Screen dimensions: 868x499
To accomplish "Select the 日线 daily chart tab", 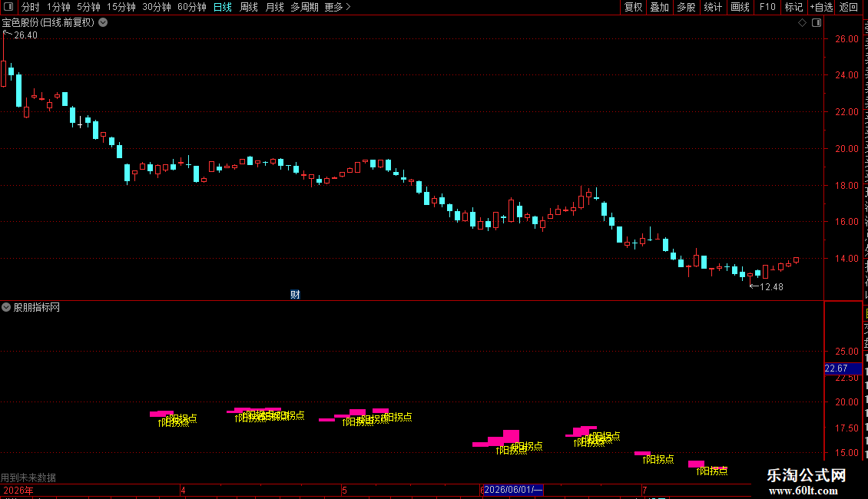I will pos(223,7).
